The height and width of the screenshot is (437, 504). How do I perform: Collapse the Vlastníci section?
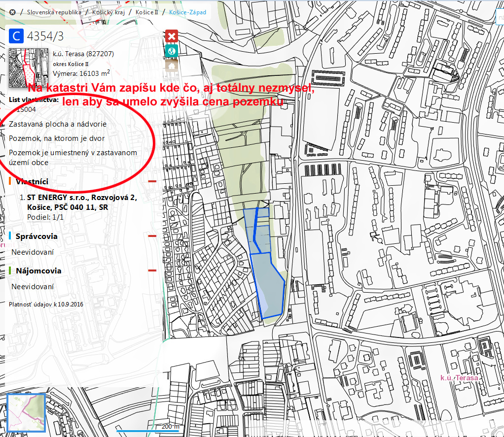pos(152,182)
